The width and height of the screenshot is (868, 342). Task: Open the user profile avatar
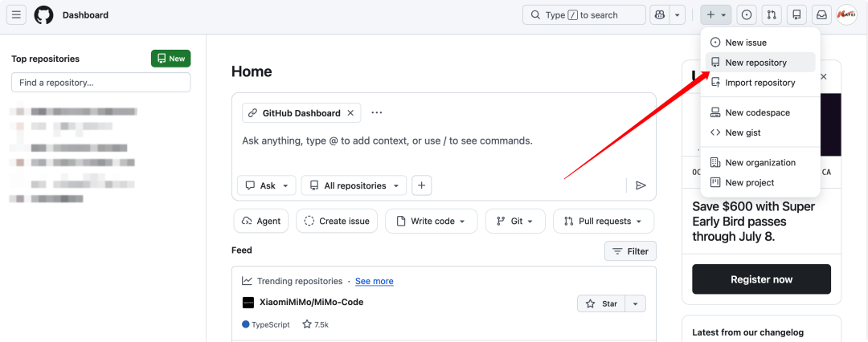(847, 15)
